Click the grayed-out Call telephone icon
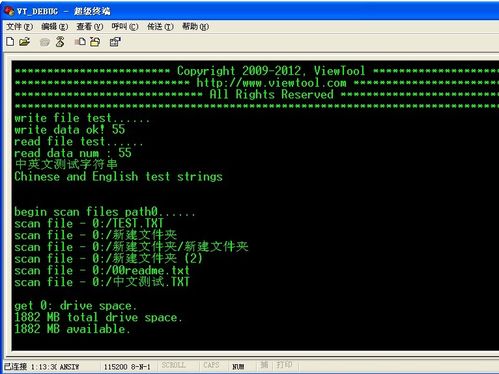The height and width of the screenshot is (374, 499). tap(45, 42)
